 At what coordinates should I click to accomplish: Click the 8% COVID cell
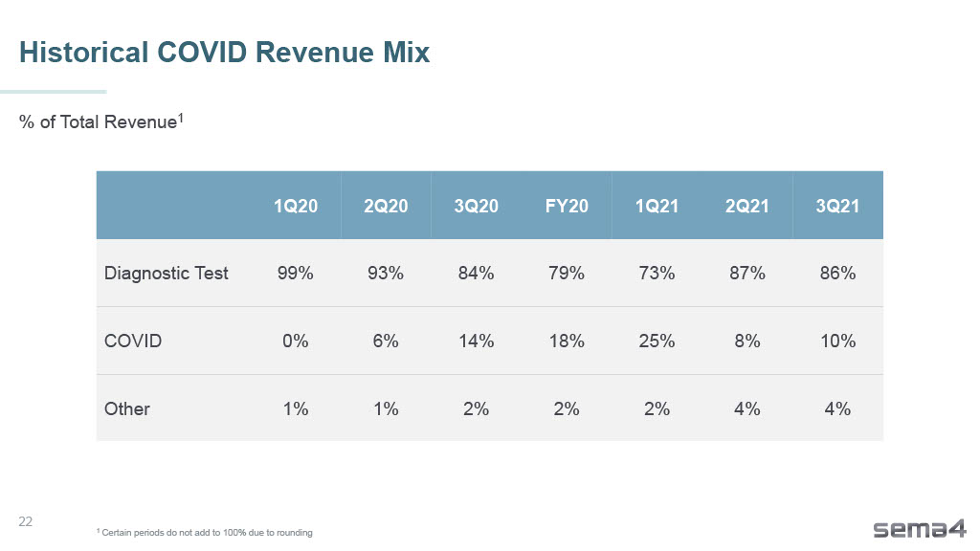(747, 342)
